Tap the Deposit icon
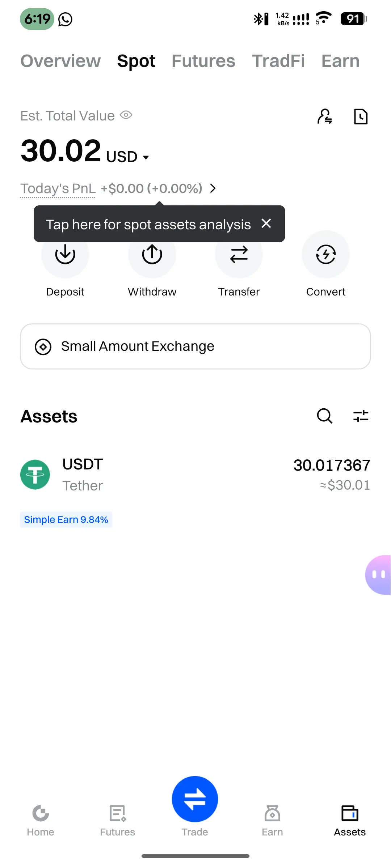 (65, 255)
